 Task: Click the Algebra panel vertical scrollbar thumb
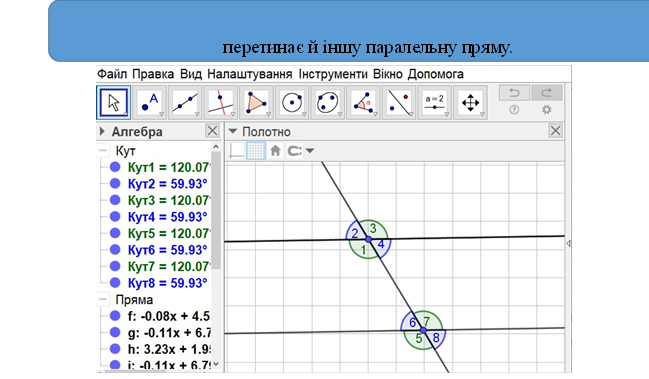216,211
